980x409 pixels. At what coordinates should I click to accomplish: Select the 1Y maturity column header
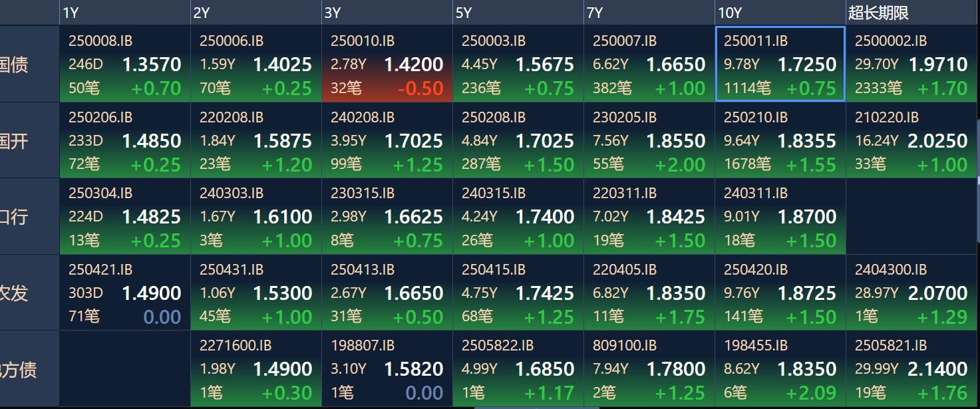coord(125,12)
